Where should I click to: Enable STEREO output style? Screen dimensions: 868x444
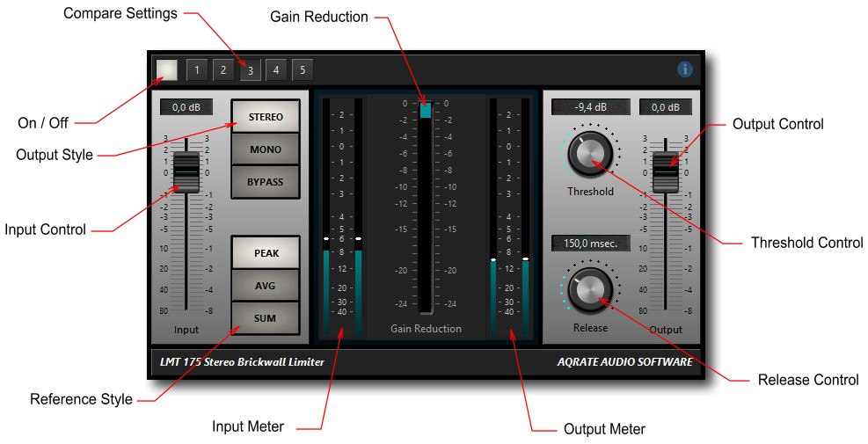(266, 117)
